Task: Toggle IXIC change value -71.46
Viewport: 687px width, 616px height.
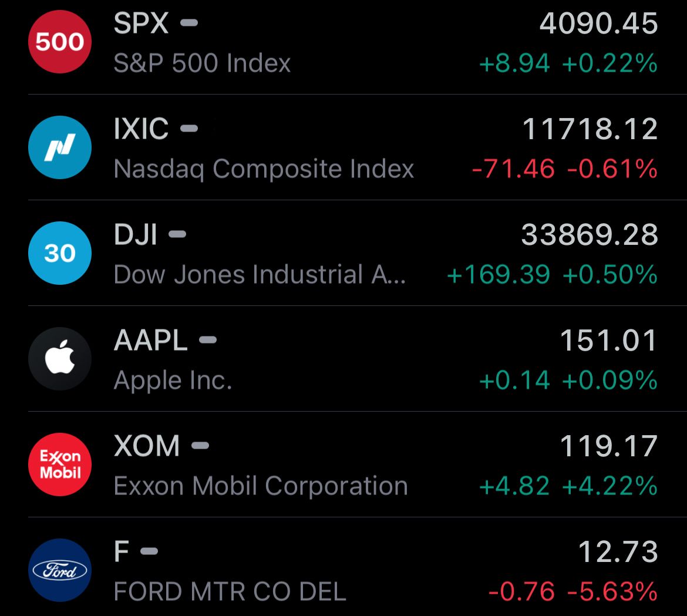Action: (x=514, y=169)
